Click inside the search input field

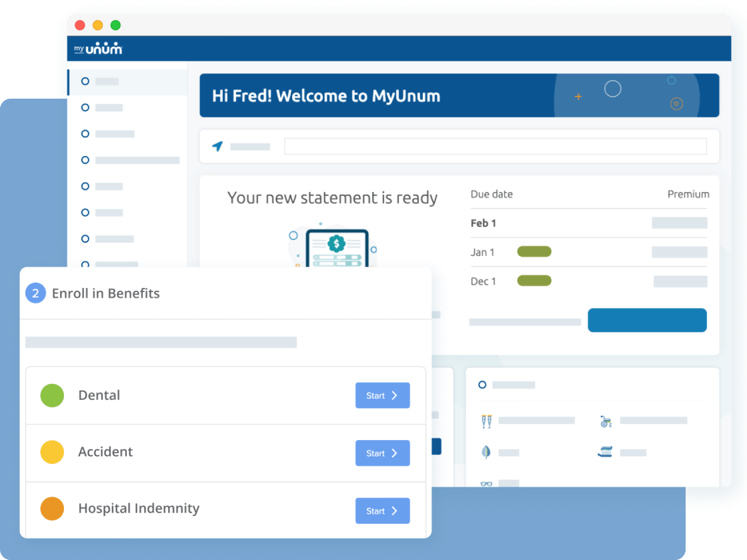tap(496, 146)
